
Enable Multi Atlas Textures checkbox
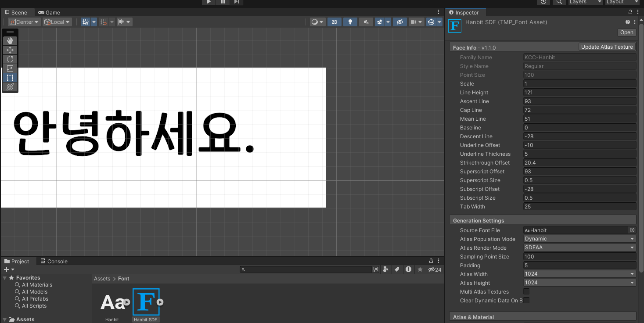point(526,291)
